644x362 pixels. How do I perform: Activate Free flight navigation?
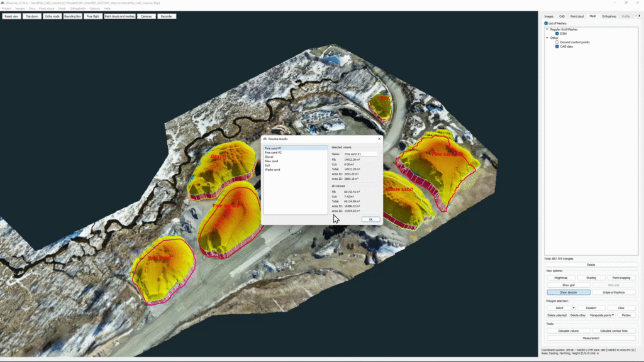pyautogui.click(x=93, y=16)
